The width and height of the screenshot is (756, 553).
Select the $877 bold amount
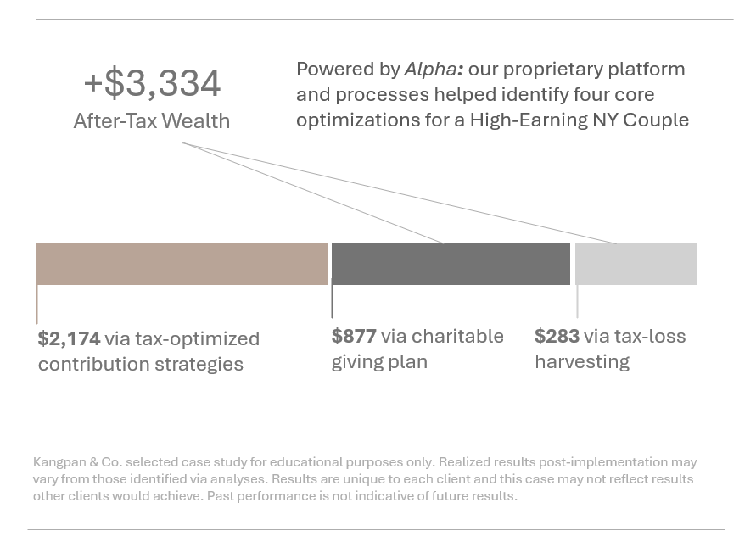[x=353, y=336]
